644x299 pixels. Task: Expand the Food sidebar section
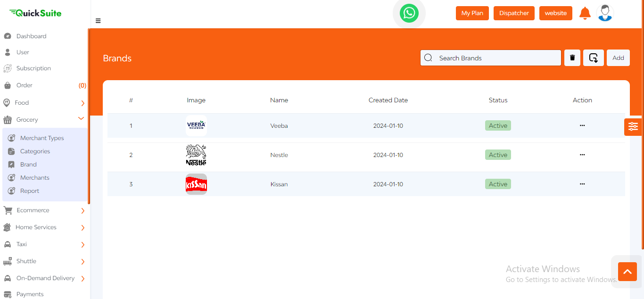[83, 103]
